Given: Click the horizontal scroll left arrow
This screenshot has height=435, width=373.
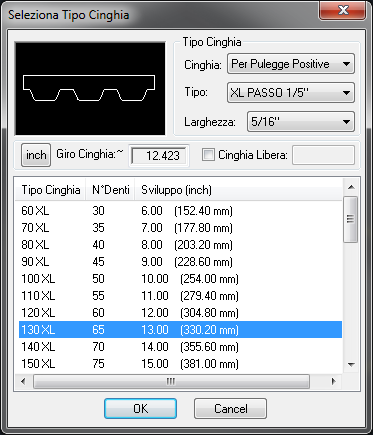Looking at the screenshot, I should click(23, 381).
